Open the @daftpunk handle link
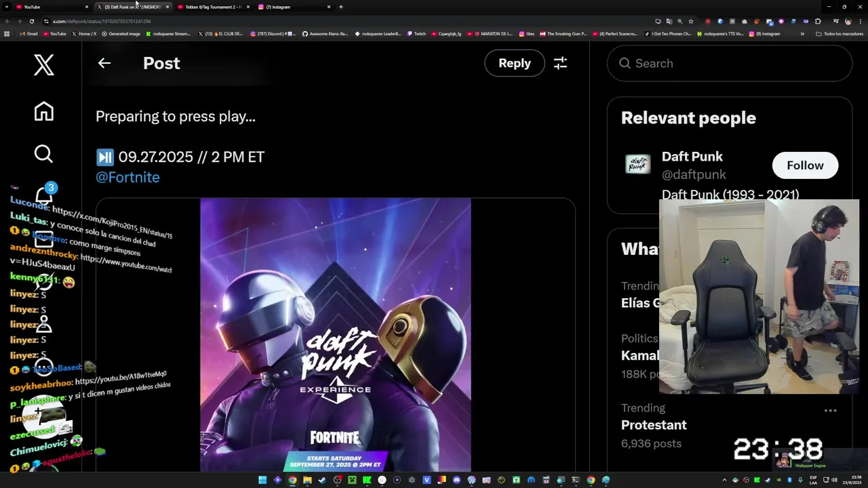The width and height of the screenshot is (868, 488). 694,175
